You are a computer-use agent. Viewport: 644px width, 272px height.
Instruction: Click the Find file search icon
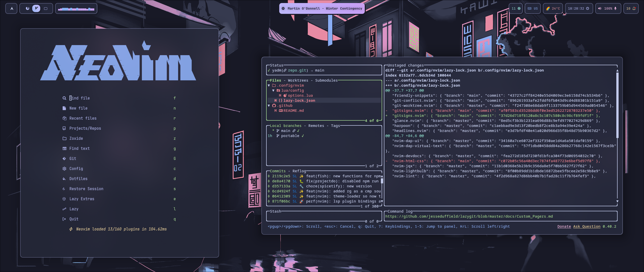(x=64, y=98)
